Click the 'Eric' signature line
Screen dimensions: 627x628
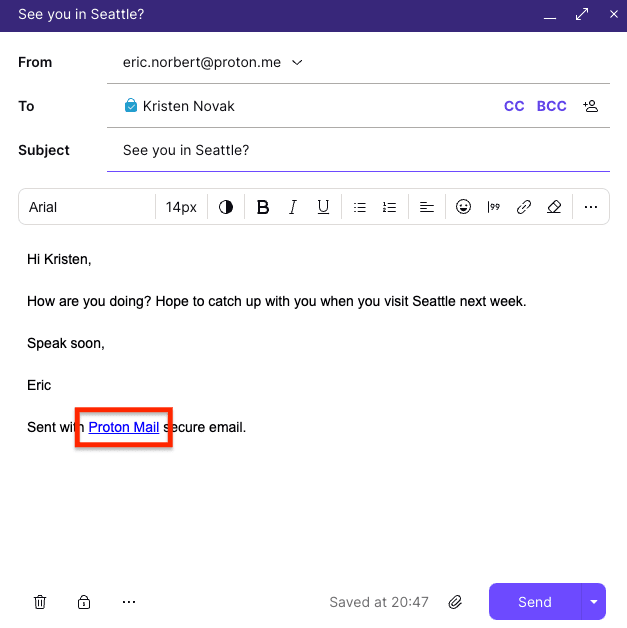pos(39,385)
